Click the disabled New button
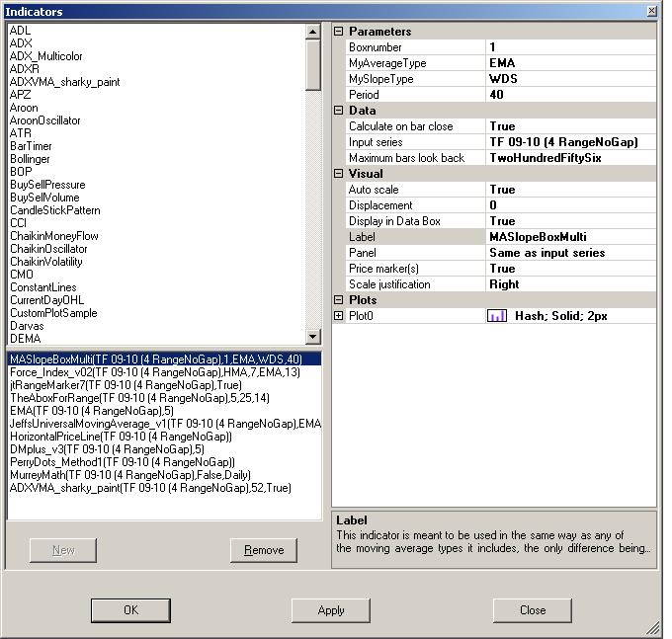 click(63, 550)
